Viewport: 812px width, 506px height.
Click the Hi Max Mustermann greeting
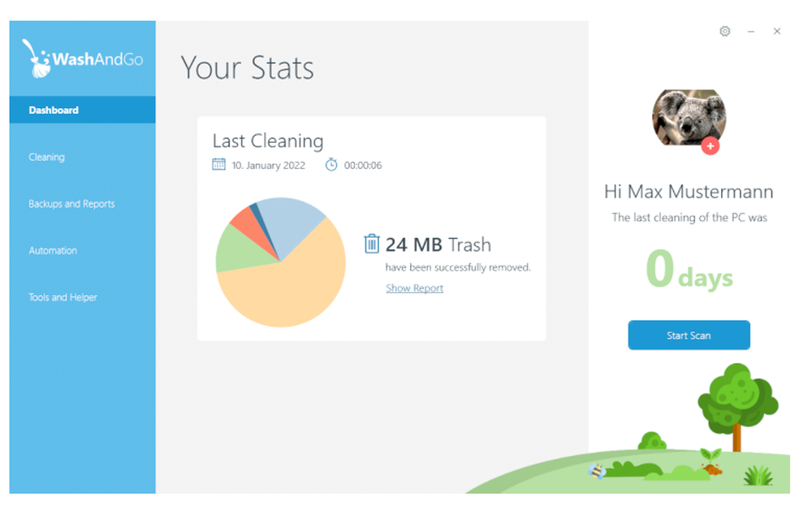tap(689, 192)
